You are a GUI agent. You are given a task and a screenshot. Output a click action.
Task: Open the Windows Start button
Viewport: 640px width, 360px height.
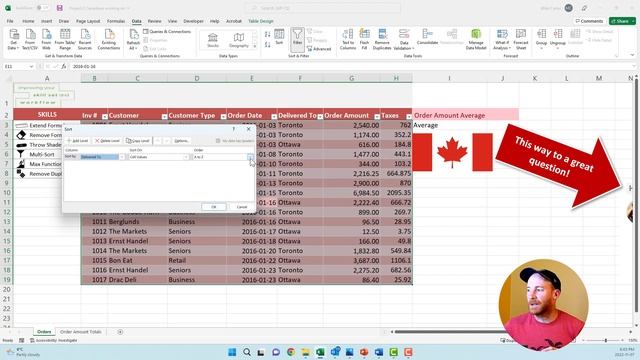click(232, 352)
